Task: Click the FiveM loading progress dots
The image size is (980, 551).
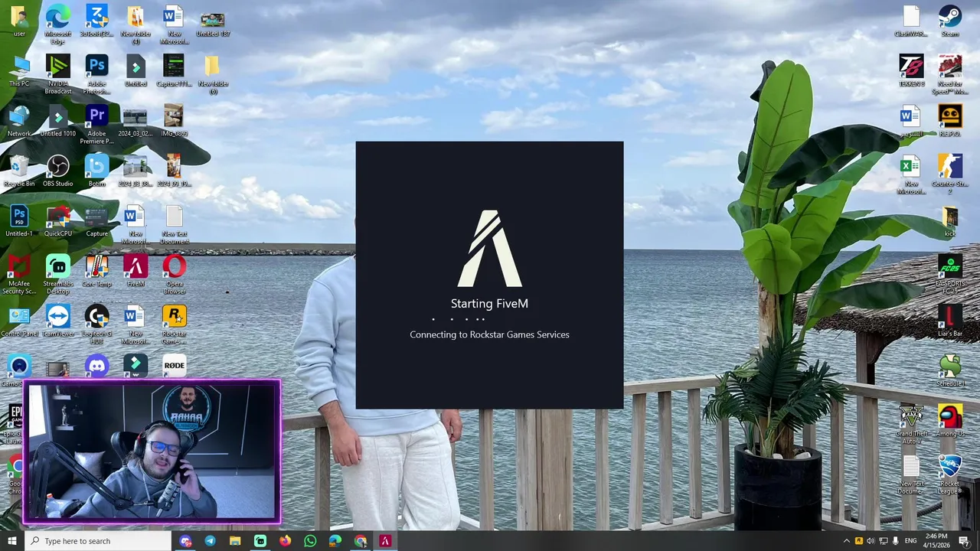Action: point(459,319)
